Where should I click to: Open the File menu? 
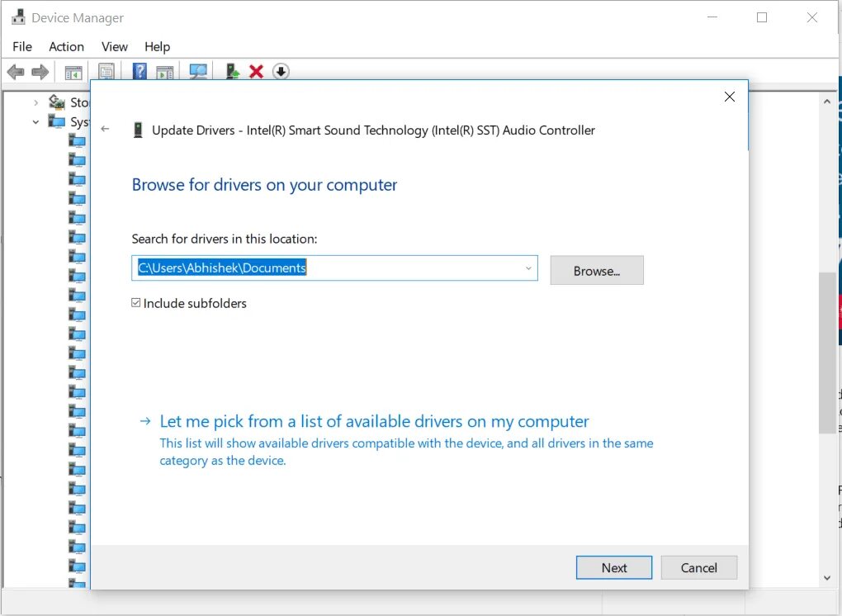(x=22, y=47)
